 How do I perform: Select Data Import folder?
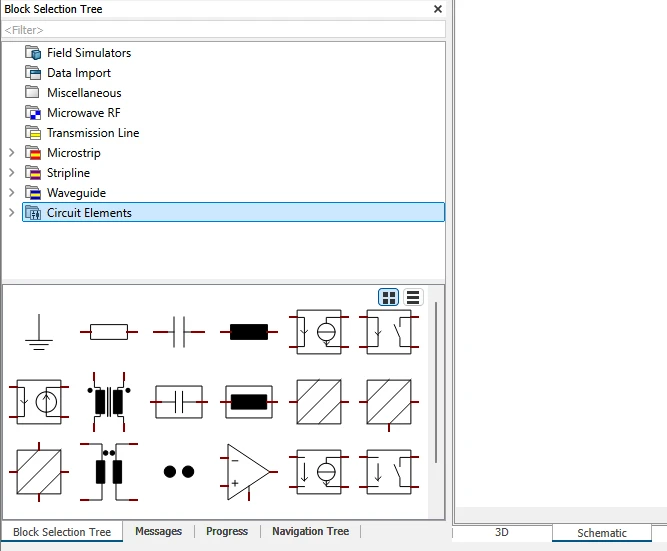tap(68, 73)
